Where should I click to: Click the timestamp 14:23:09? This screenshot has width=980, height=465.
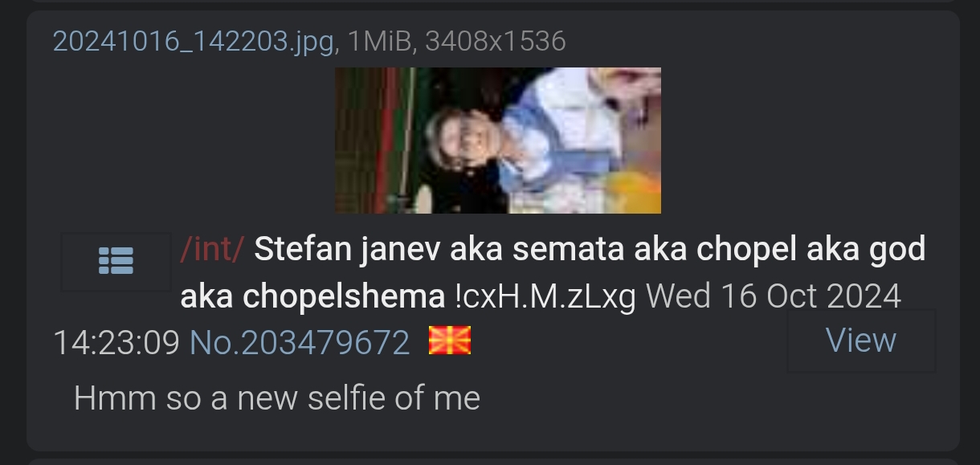click(116, 343)
